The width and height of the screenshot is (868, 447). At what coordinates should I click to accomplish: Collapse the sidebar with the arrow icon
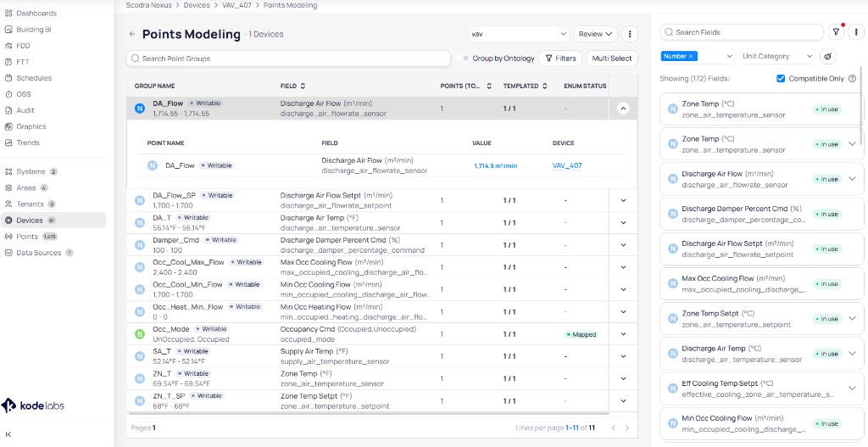(x=8, y=434)
